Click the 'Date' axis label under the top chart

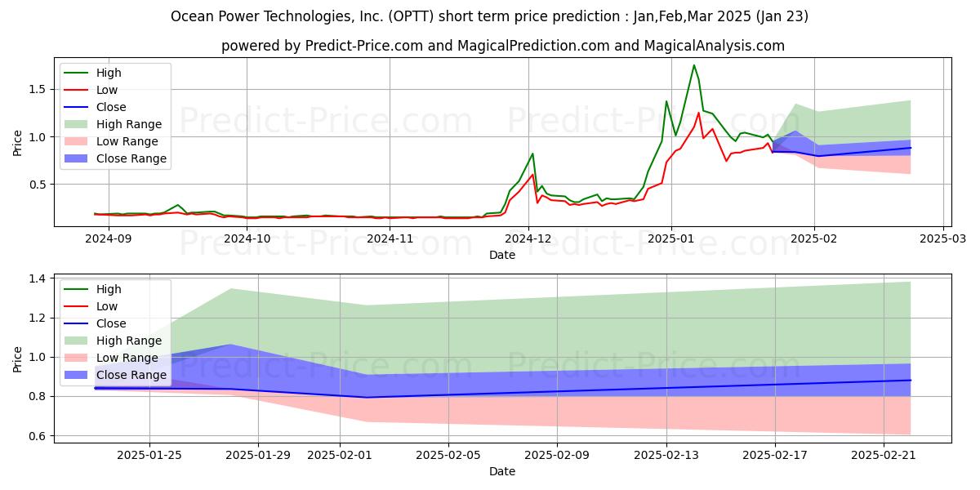coord(502,255)
